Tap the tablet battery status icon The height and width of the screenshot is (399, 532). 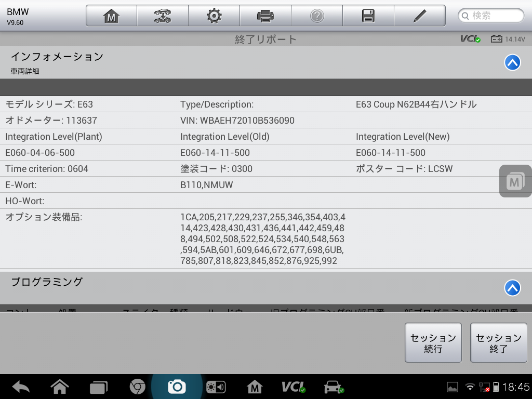(496, 387)
